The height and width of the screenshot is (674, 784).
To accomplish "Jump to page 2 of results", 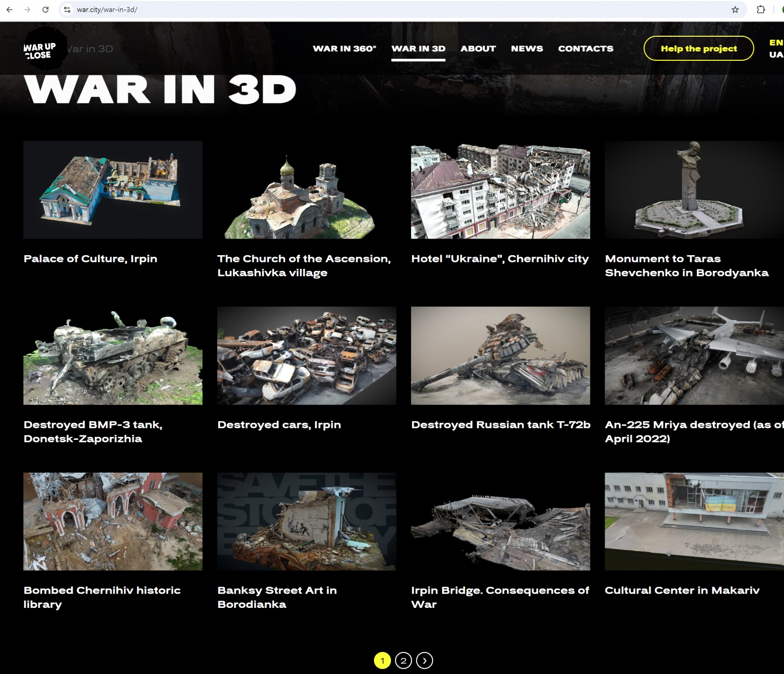I will 403,660.
